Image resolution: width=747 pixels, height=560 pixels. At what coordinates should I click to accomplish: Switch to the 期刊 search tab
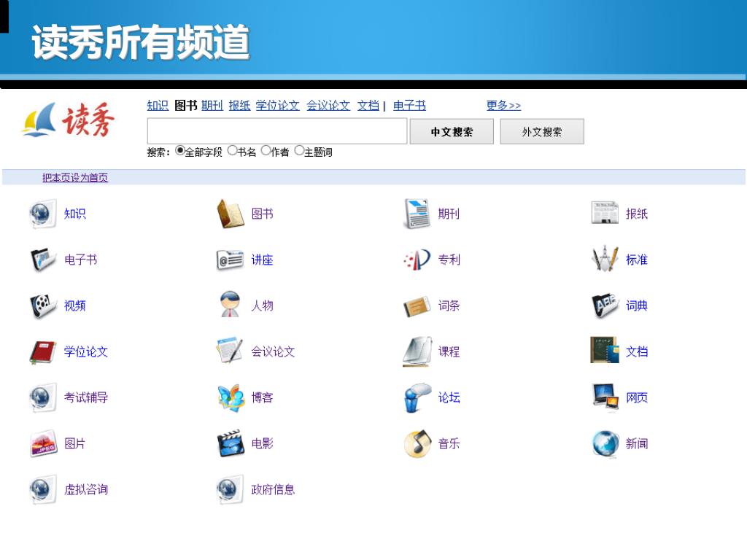point(212,105)
